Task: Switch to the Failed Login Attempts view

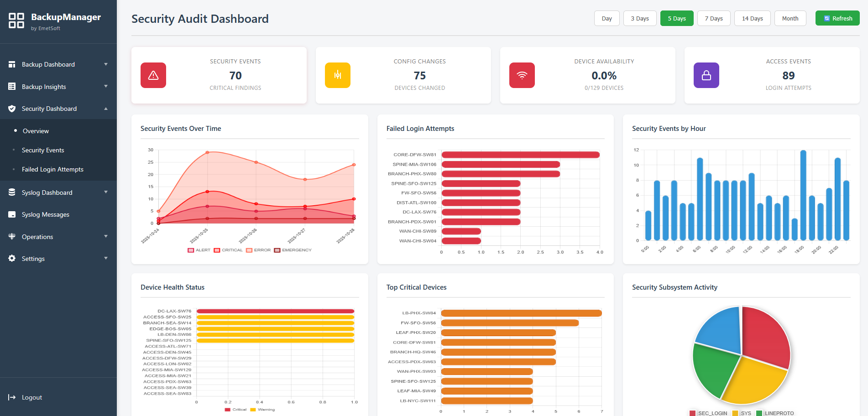Action: pyautogui.click(x=52, y=169)
